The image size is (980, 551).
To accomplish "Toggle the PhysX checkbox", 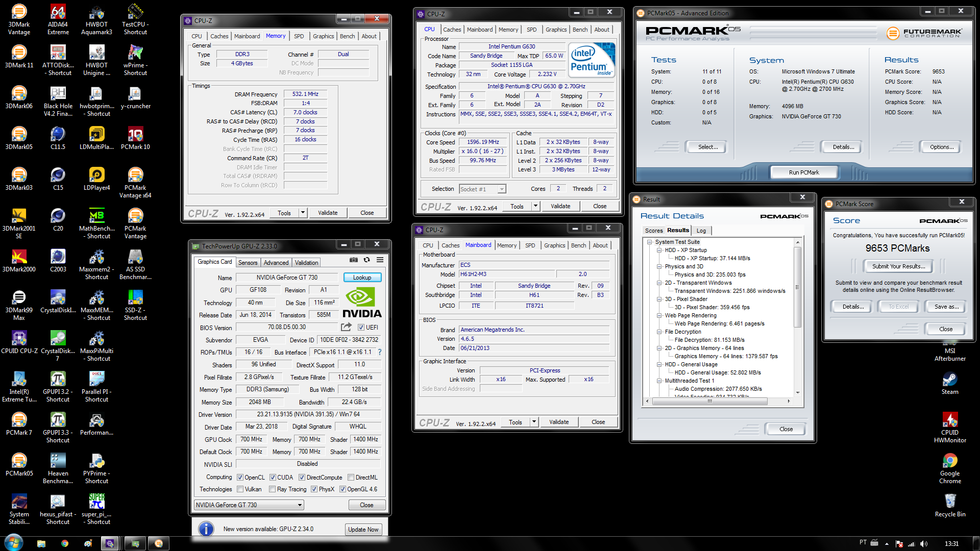I will point(314,489).
